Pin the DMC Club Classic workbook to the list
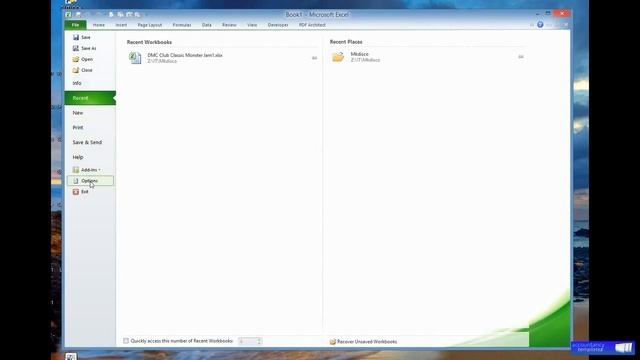 (314, 58)
